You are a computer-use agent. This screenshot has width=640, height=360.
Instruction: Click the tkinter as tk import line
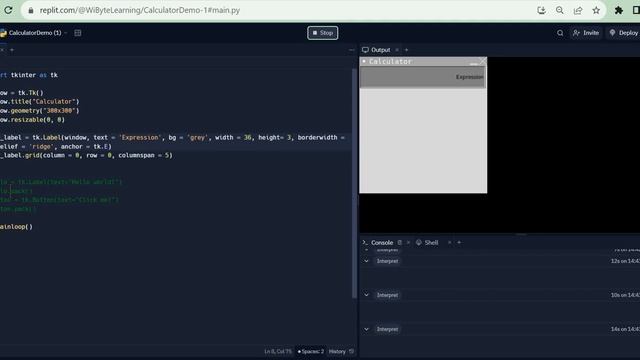(x=29, y=75)
